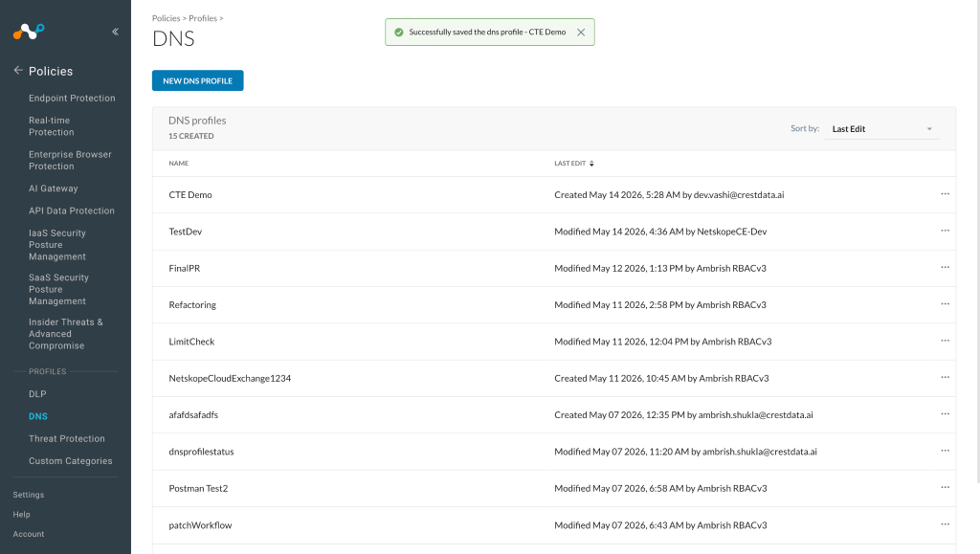Open Settings in the sidebar
Screen dimensions: 980x554
29,495
